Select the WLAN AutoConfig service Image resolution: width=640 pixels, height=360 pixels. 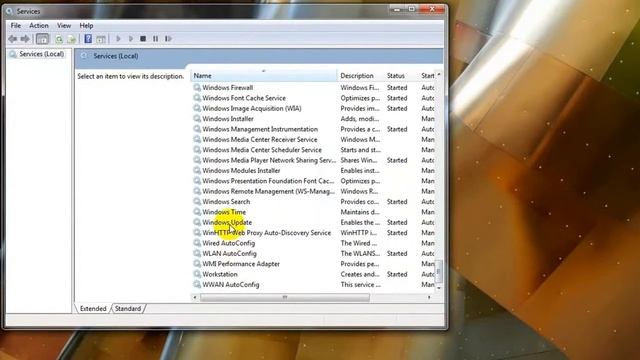229,253
